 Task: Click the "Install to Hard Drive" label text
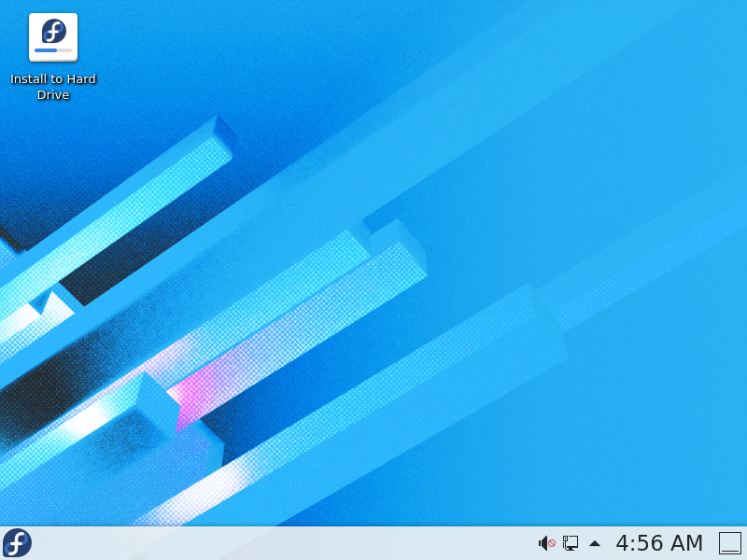click(53, 87)
